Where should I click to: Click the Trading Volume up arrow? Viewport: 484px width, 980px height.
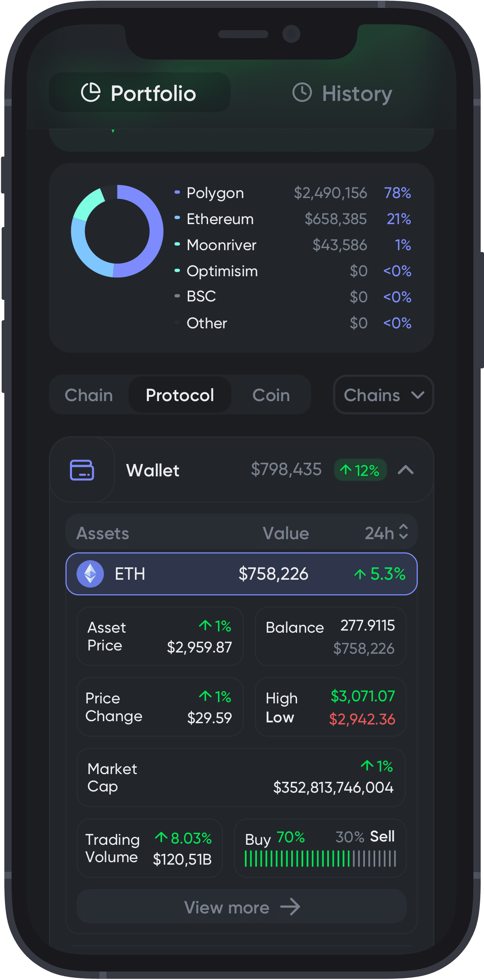[161, 838]
